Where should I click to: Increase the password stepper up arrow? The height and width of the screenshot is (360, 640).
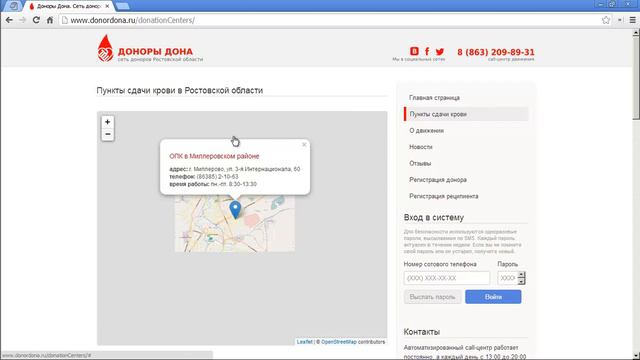pyautogui.click(x=521, y=275)
